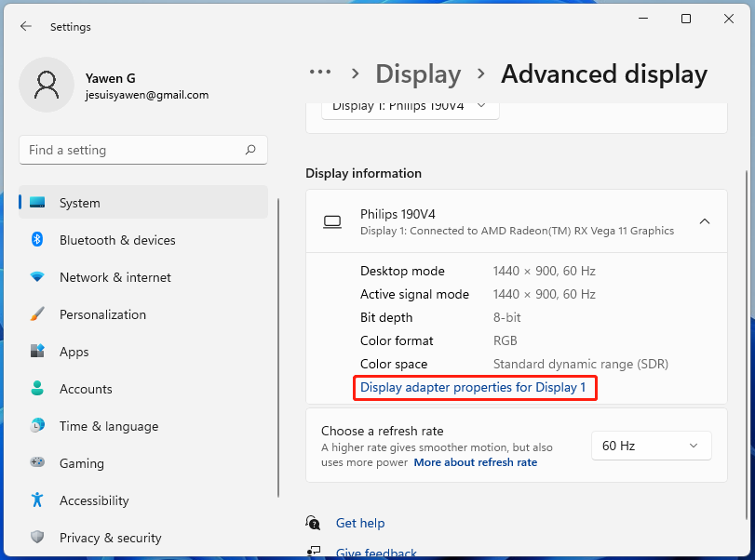Screen dimensions: 755x560
Task: Select System in the sidebar menu
Action: point(79,203)
